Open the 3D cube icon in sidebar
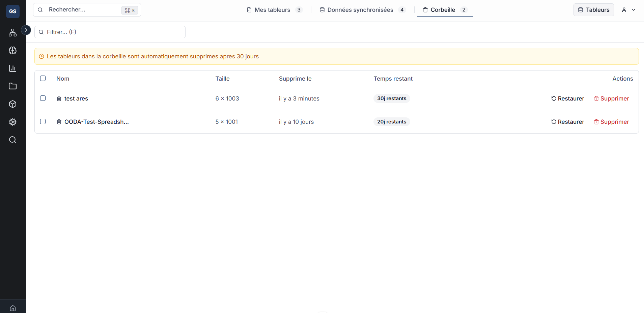This screenshot has width=644, height=313. (13, 104)
